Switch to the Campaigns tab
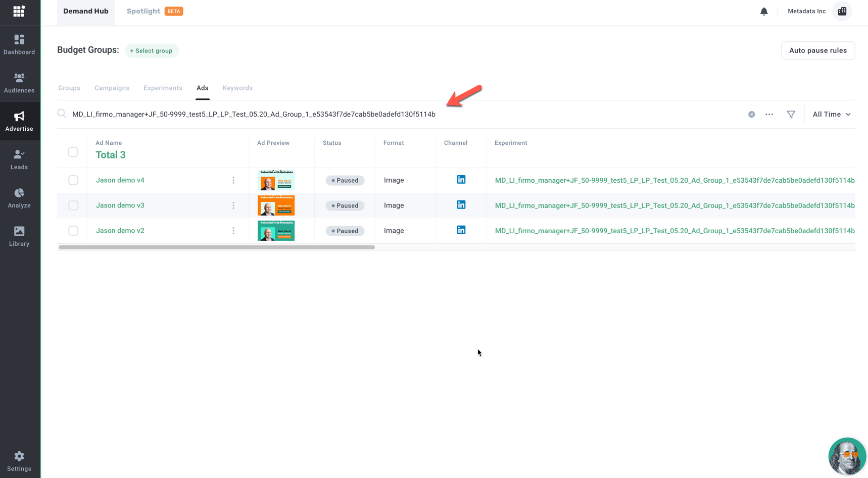This screenshot has height=478, width=868. tap(112, 88)
